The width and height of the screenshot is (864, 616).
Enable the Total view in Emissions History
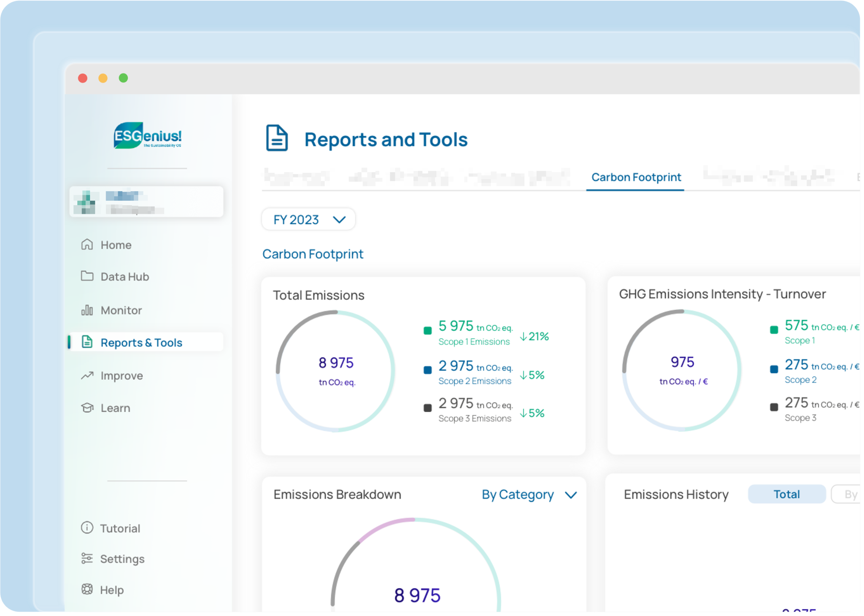[x=786, y=494]
